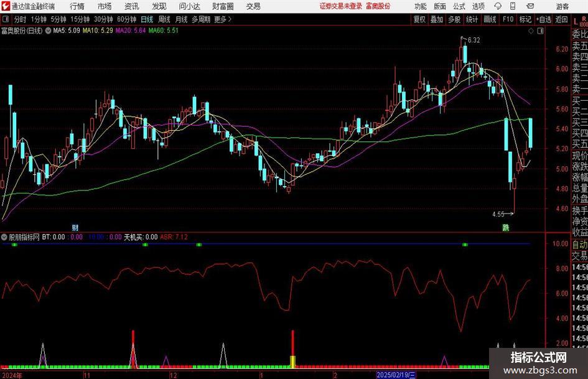Switch to 1分钟 period tab
The width and height of the screenshot is (588, 379).
(39, 19)
